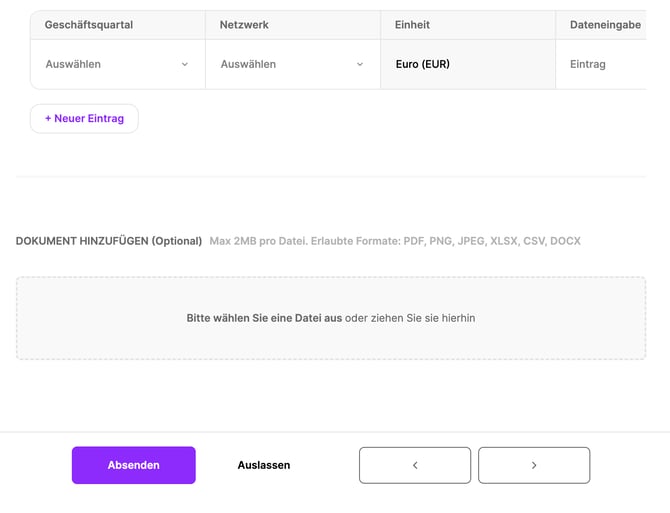
Task: Click the plus sign on Neuer Eintrag
Action: point(48,118)
